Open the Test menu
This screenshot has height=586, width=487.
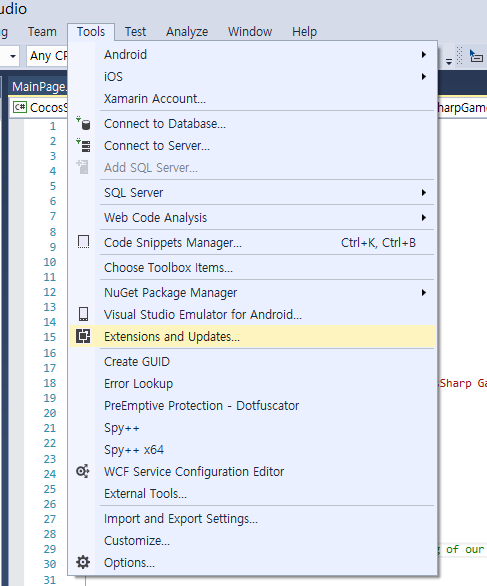point(135,32)
